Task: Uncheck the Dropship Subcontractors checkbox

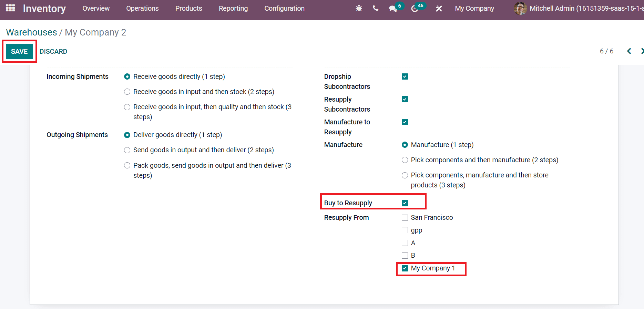Action: tap(405, 77)
